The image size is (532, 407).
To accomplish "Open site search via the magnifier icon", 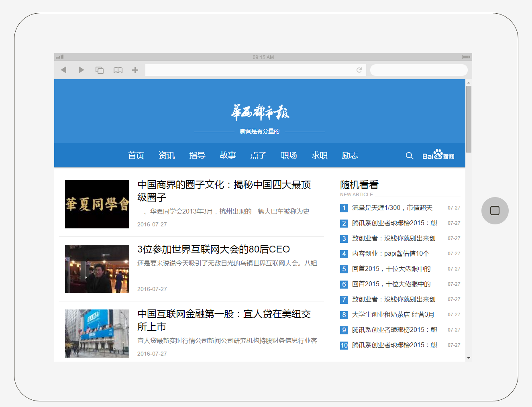I will click(x=410, y=156).
